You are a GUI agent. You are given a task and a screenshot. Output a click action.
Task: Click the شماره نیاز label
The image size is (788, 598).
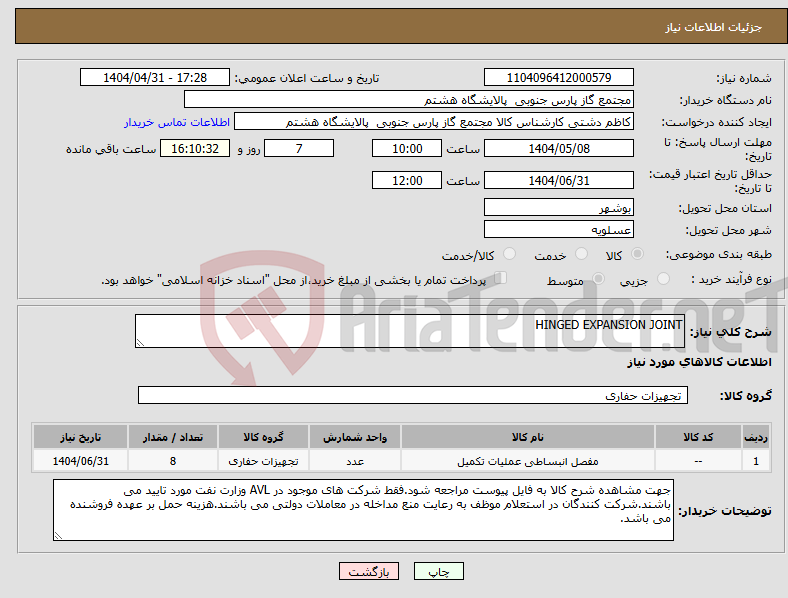coord(744,78)
